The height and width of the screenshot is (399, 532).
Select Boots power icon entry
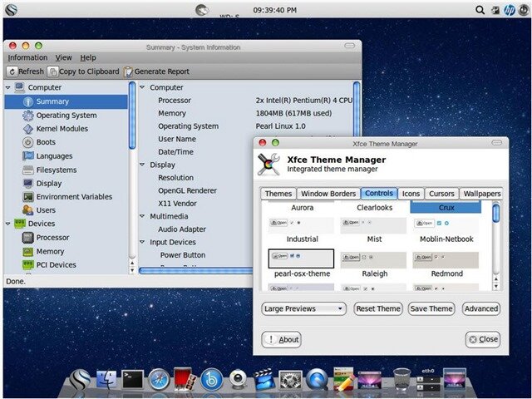(x=39, y=142)
